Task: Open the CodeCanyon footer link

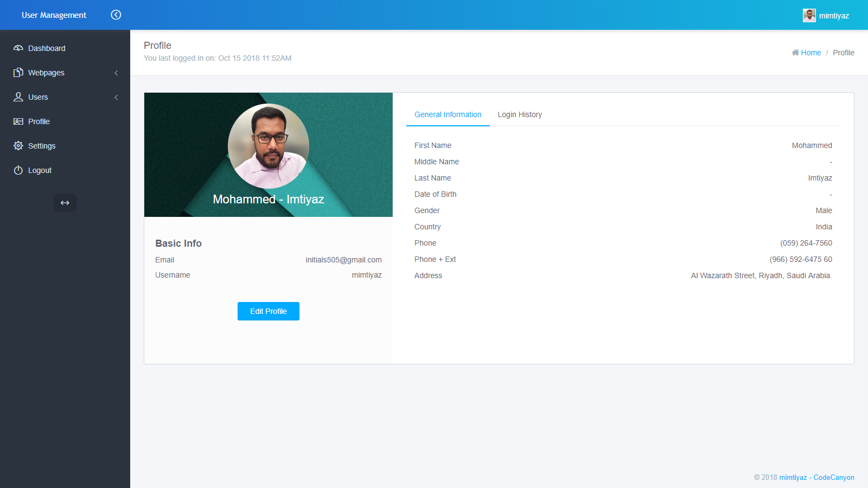Action: point(834,478)
